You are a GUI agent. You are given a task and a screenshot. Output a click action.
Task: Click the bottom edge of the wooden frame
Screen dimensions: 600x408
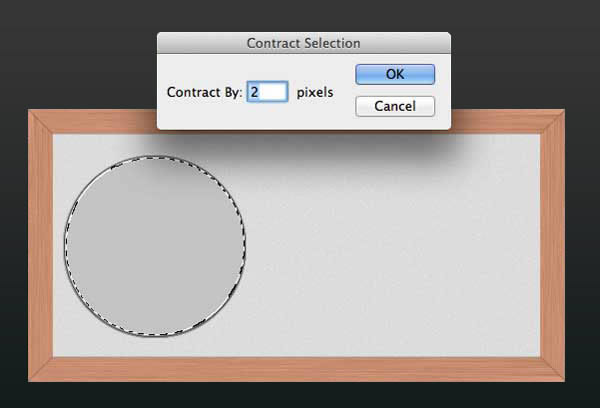click(x=297, y=369)
